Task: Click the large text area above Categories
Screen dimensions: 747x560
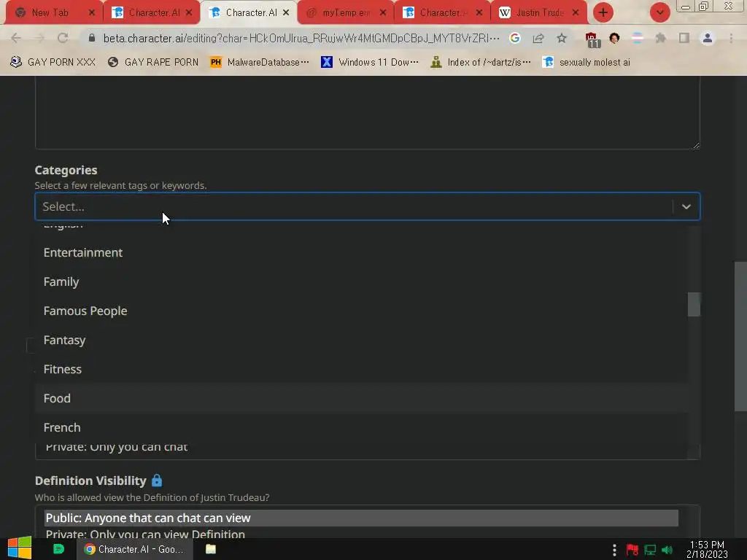Action: (368, 112)
